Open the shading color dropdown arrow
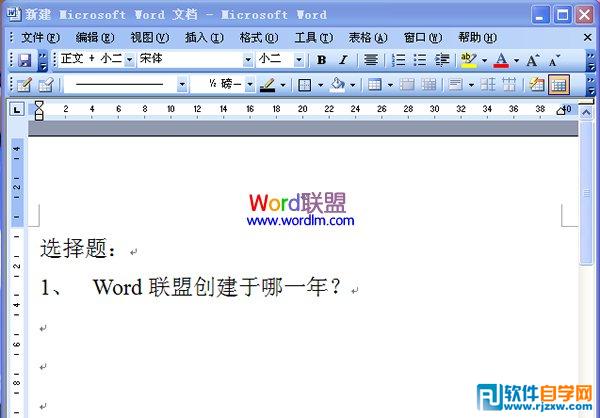This screenshot has height=418, width=600. coord(352,85)
